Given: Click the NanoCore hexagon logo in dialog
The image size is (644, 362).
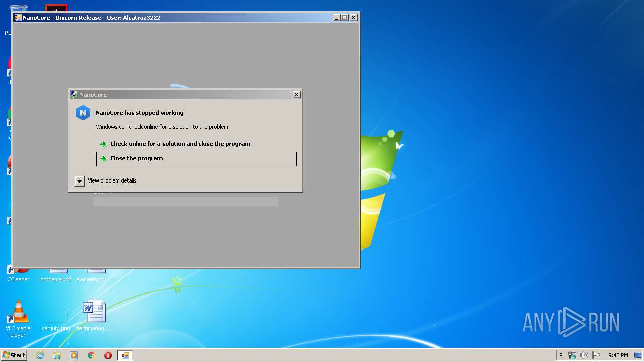Looking at the screenshot, I should pyautogui.click(x=83, y=113).
